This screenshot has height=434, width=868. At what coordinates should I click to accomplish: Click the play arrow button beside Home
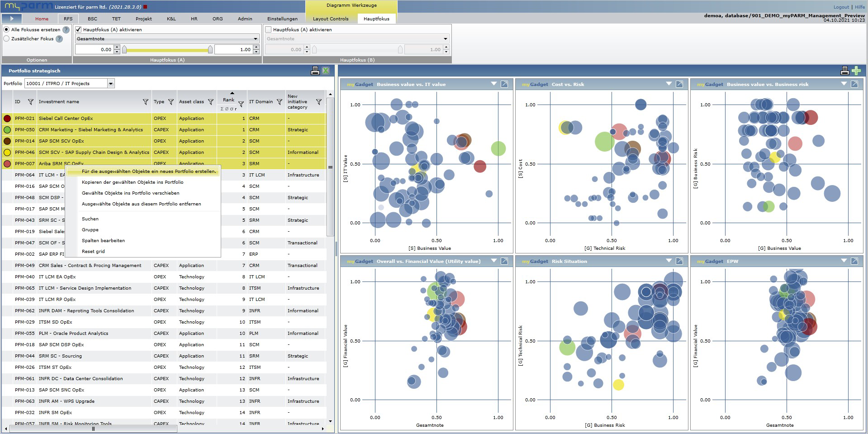(12, 19)
